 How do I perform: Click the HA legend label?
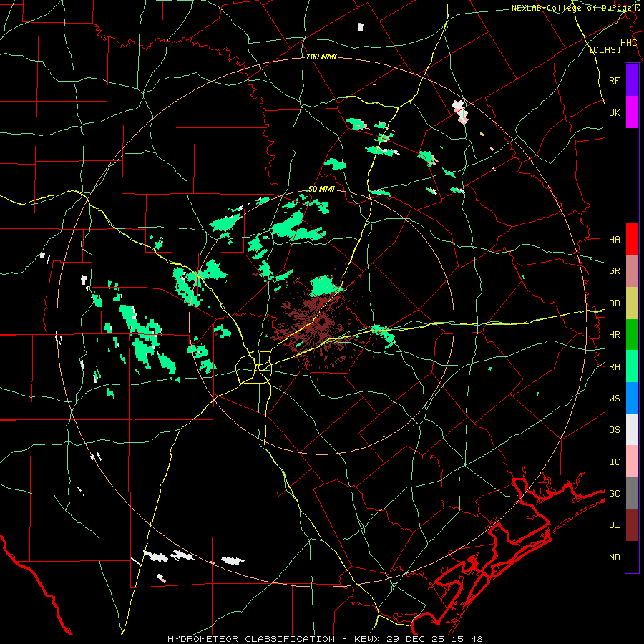pyautogui.click(x=614, y=239)
